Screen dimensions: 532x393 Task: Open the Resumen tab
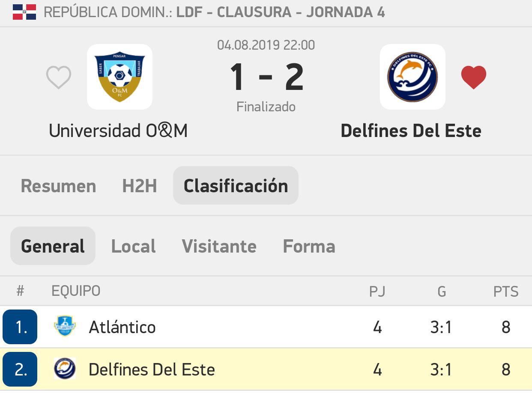[x=58, y=186]
